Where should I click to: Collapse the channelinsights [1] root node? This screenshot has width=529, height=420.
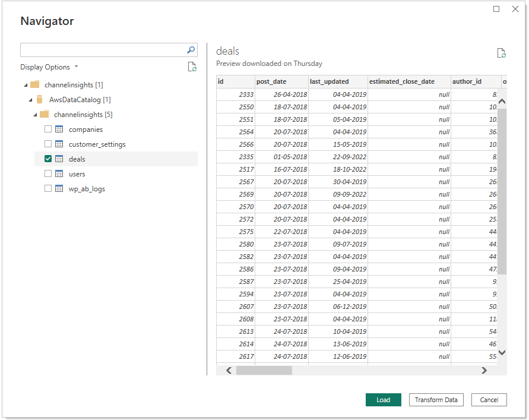(x=26, y=85)
